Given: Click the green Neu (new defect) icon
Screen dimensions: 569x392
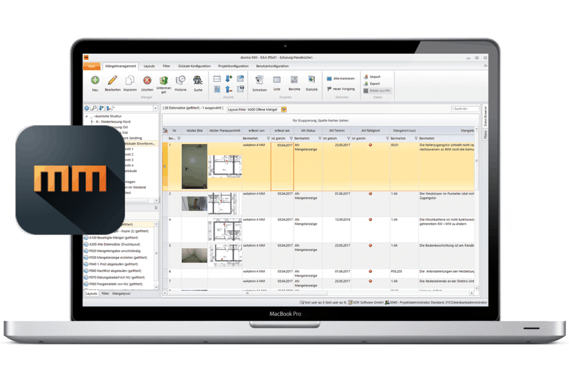Looking at the screenshot, I should tap(95, 80).
